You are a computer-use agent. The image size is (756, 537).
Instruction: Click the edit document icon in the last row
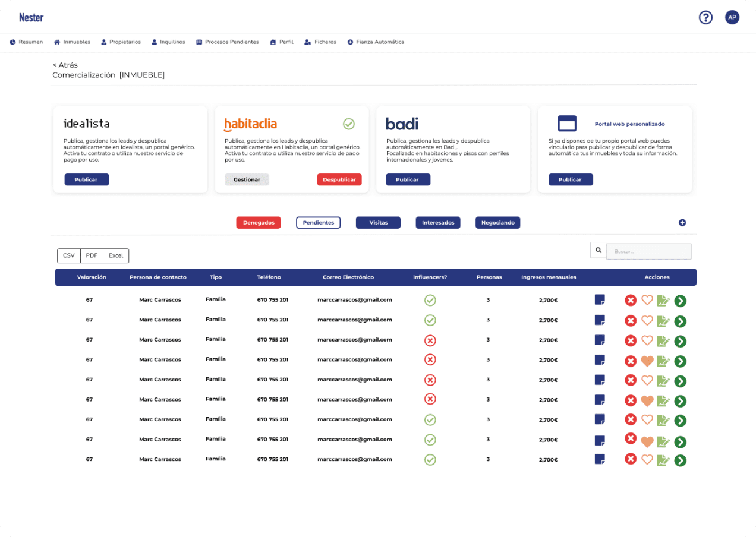pyautogui.click(x=663, y=460)
